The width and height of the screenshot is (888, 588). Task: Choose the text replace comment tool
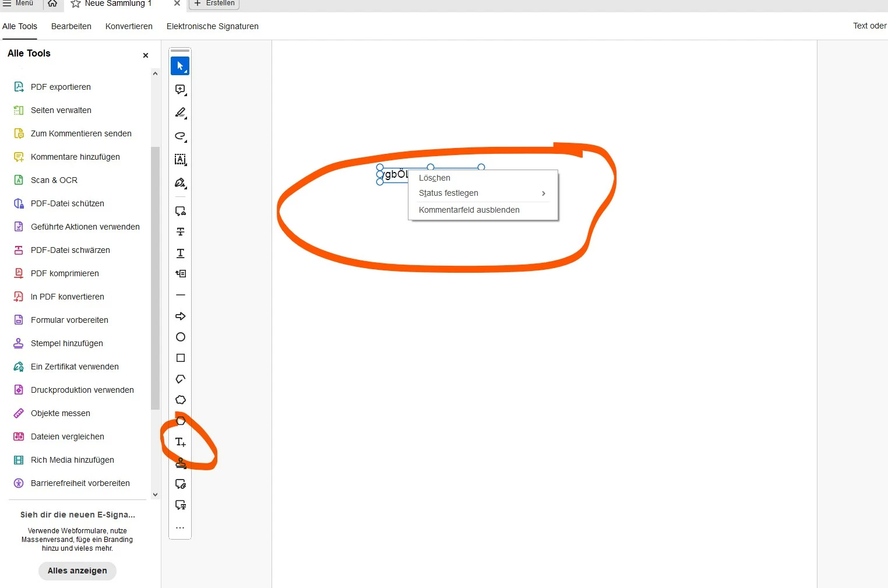[x=180, y=211]
